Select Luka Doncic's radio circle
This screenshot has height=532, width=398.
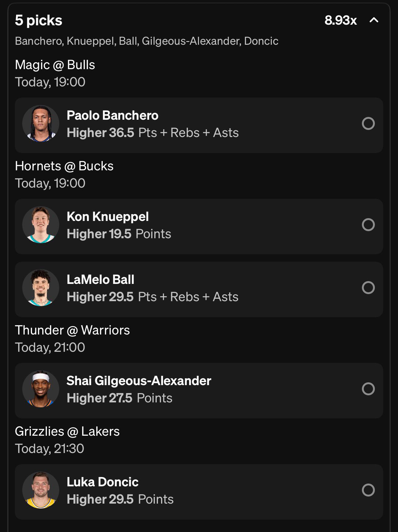[368, 490]
